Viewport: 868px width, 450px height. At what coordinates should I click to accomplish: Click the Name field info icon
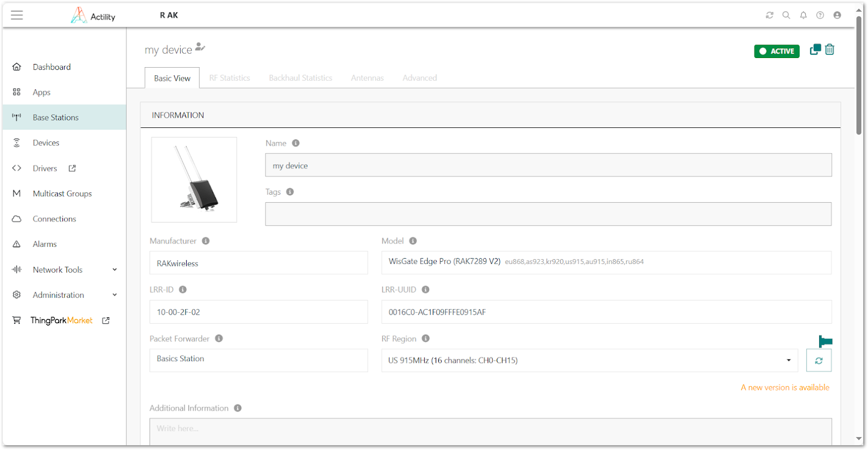296,143
